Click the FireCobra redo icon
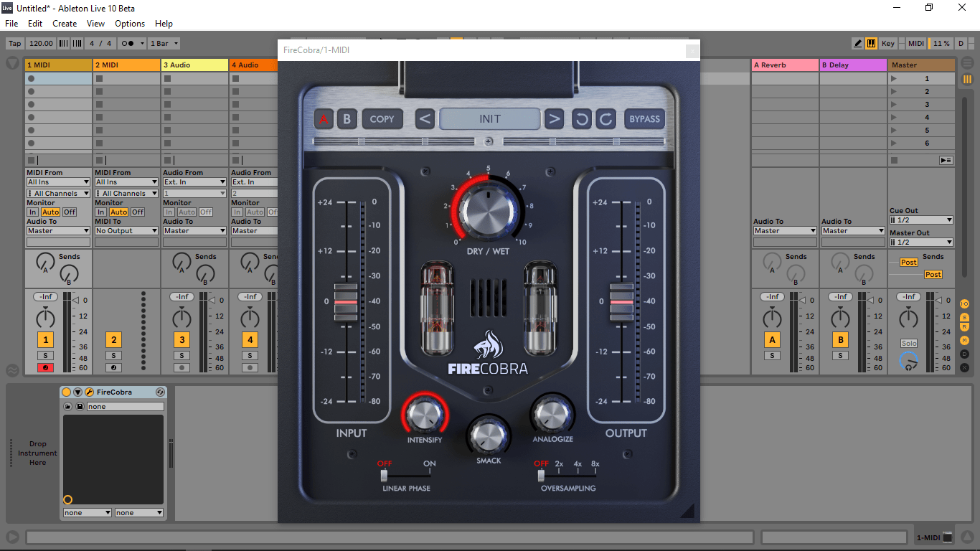This screenshot has height=551, width=980. [x=606, y=119]
